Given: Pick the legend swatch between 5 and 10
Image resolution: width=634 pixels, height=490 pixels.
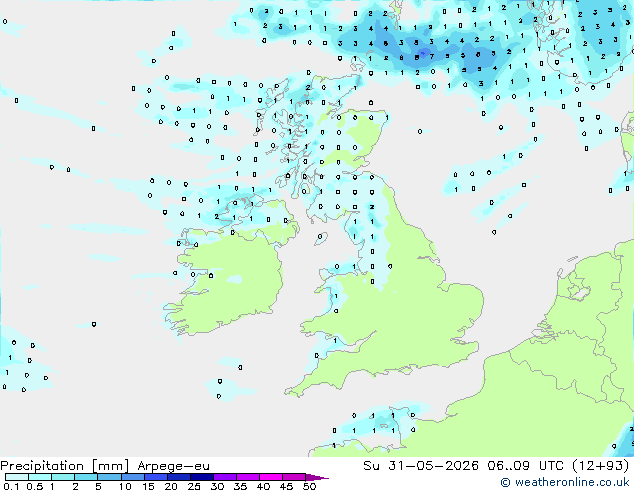Looking at the screenshot, I should click(109, 477).
